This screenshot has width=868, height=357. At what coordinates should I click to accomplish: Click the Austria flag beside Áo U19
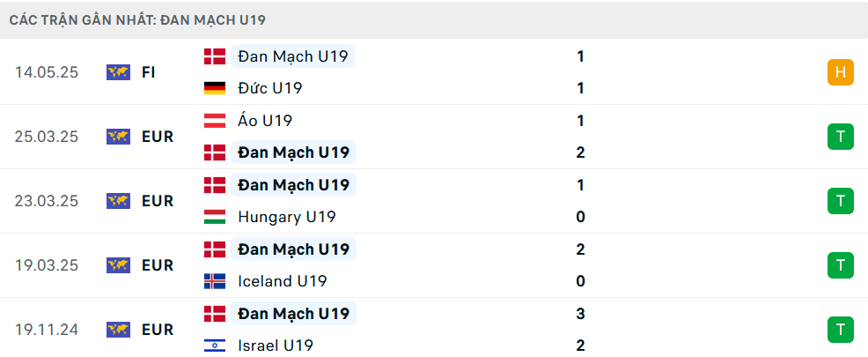[215, 120]
